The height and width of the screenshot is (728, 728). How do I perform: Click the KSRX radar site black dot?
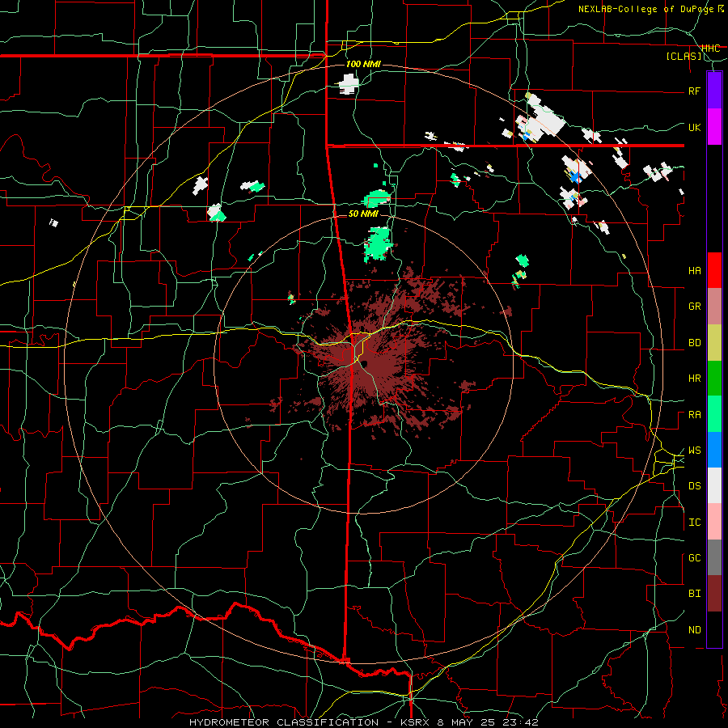365,363
